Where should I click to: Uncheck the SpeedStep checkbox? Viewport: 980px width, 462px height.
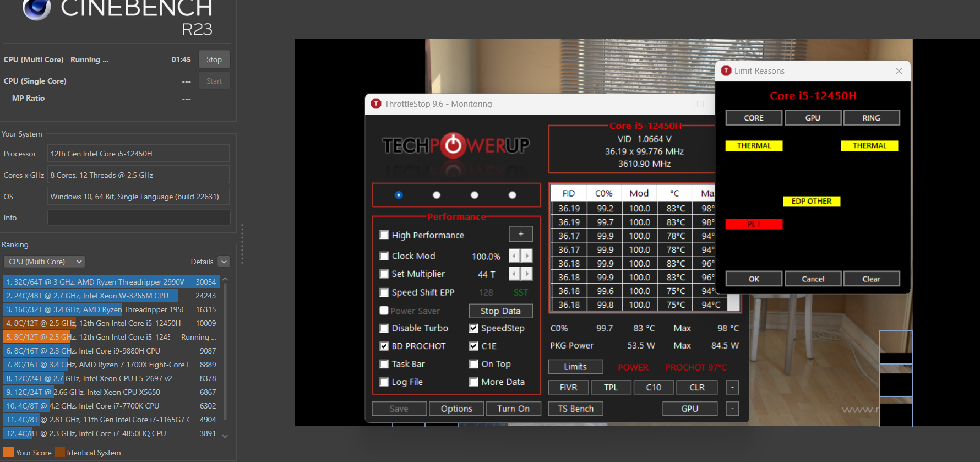tap(473, 328)
